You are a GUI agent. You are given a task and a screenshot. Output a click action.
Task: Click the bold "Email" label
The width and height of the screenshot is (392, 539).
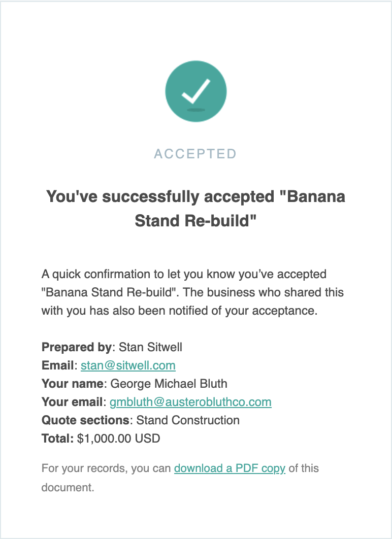click(x=57, y=365)
